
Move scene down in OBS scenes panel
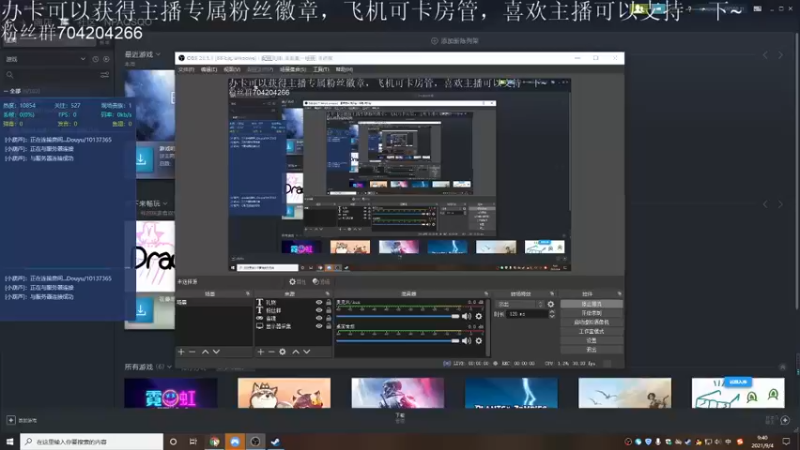[x=216, y=352]
